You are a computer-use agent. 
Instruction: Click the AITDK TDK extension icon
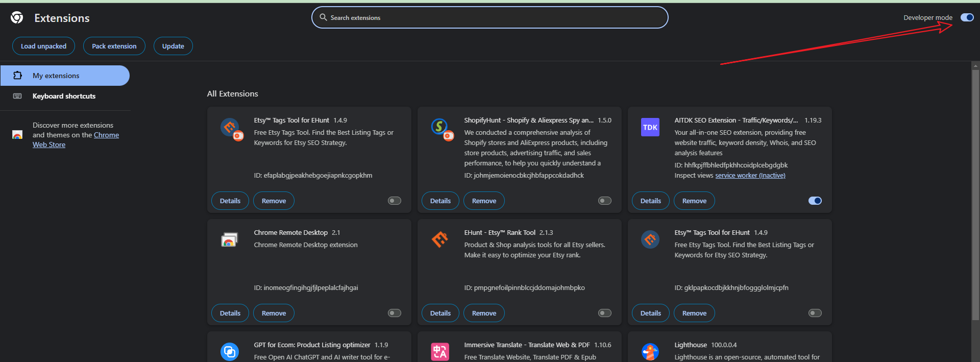coord(650,127)
